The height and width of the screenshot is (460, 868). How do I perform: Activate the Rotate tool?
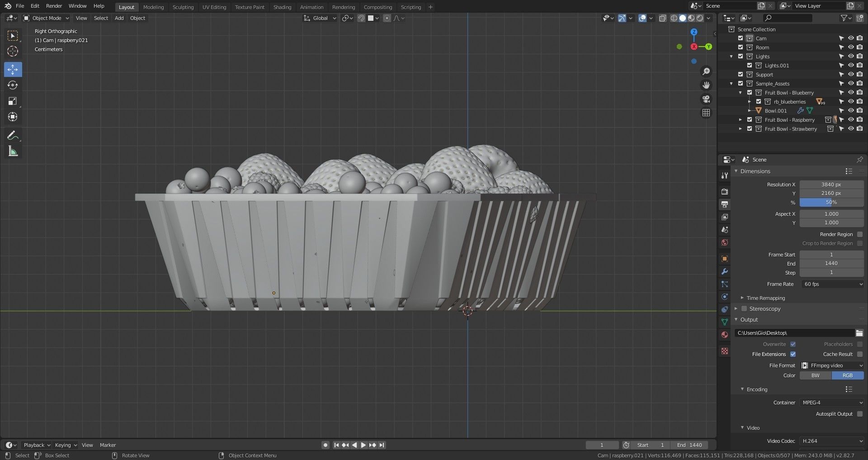point(13,85)
